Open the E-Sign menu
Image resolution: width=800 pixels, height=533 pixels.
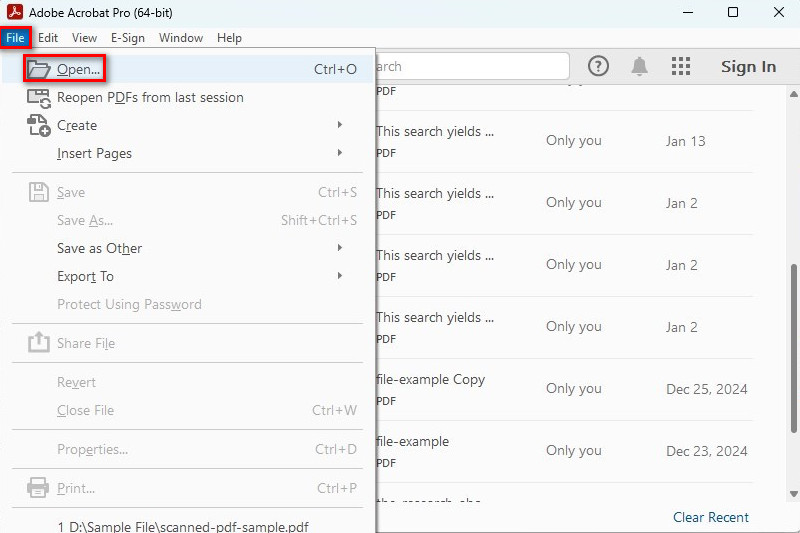128,38
